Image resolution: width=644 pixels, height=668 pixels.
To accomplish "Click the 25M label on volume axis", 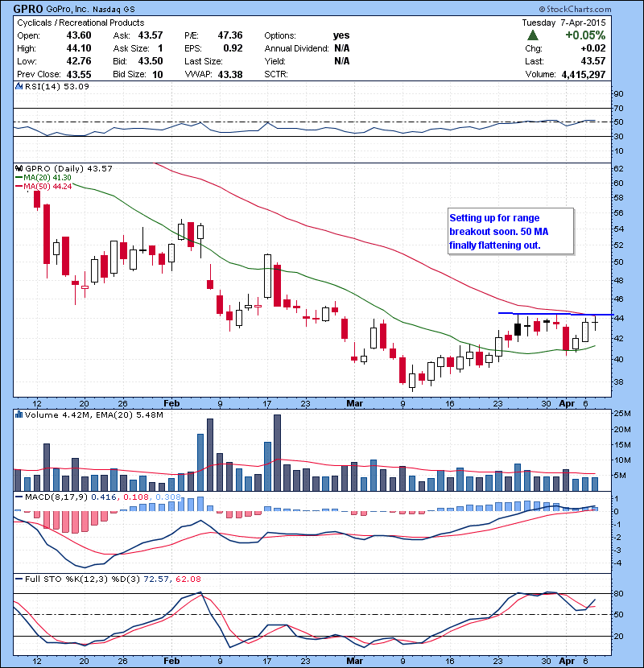I will pyautogui.click(x=621, y=413).
